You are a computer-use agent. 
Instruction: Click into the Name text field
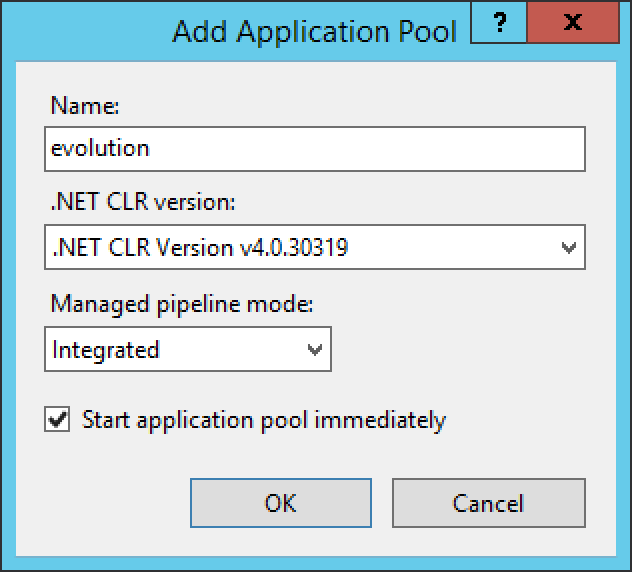pos(315,149)
